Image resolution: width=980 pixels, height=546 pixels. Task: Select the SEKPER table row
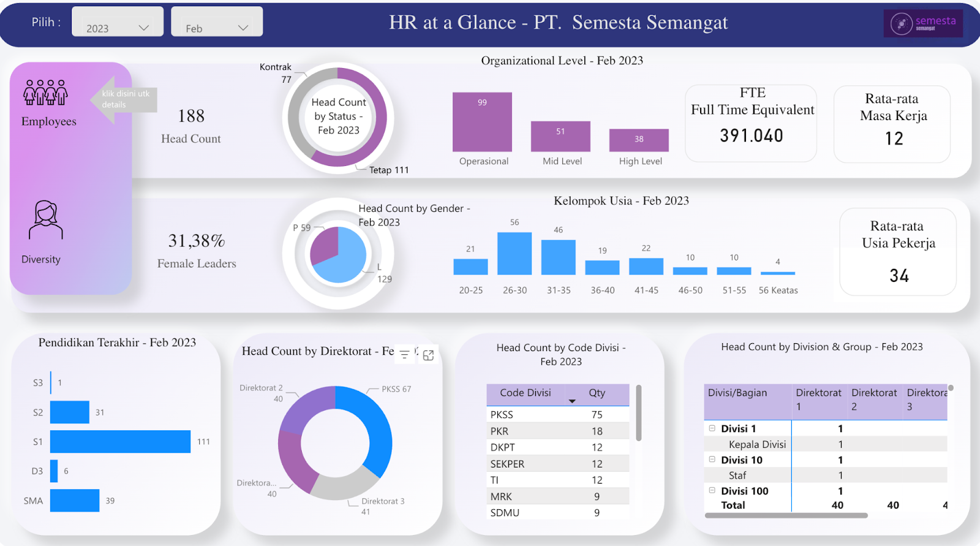pos(558,464)
